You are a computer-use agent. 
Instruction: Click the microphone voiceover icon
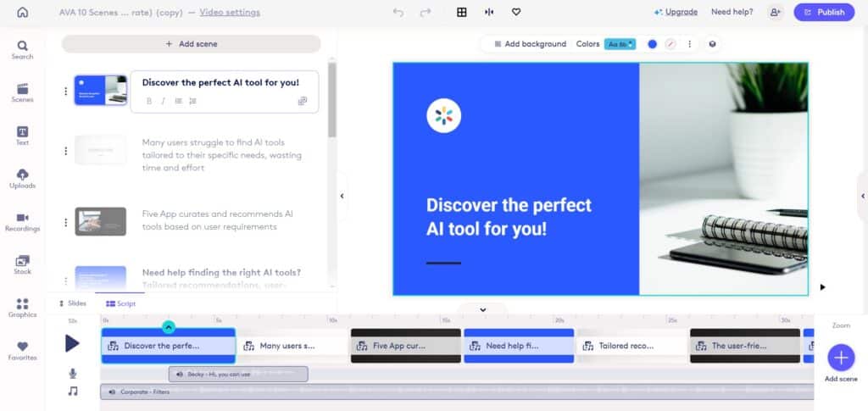point(73,374)
